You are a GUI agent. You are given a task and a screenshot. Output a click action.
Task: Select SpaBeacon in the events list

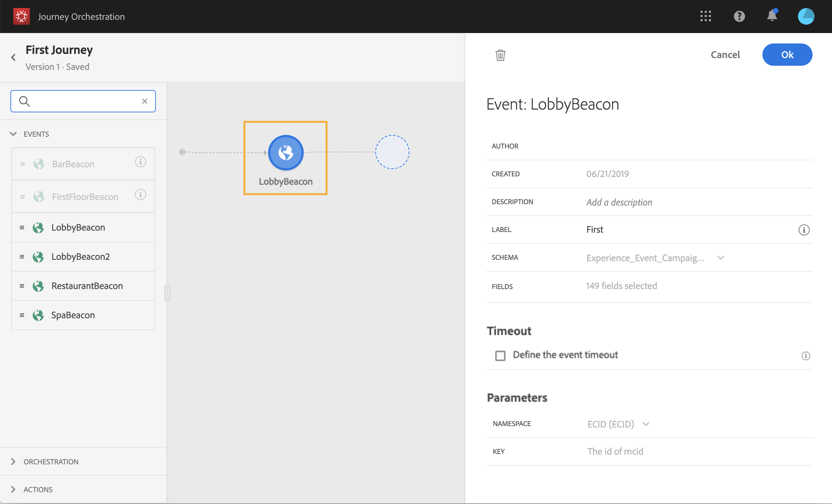(x=73, y=315)
